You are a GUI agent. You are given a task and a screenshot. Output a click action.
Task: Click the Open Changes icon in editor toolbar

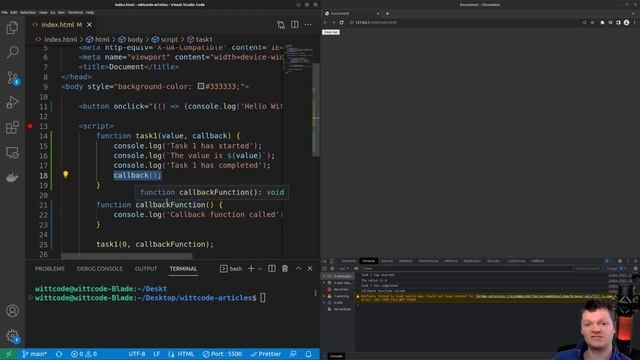click(x=281, y=25)
